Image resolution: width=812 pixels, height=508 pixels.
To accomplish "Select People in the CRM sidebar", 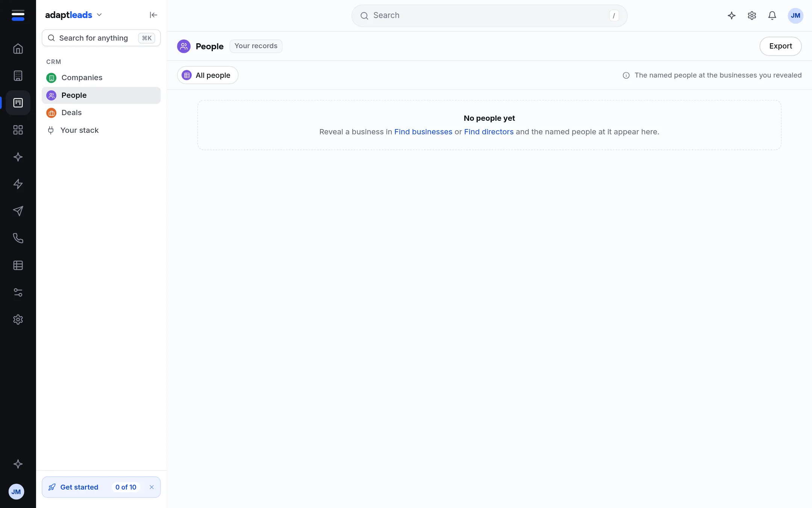I will click(101, 95).
